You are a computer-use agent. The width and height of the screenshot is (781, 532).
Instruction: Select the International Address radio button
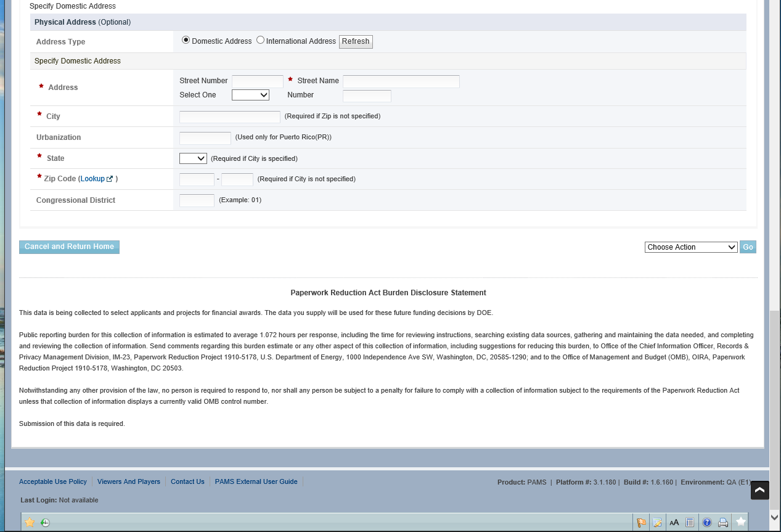pyautogui.click(x=260, y=40)
